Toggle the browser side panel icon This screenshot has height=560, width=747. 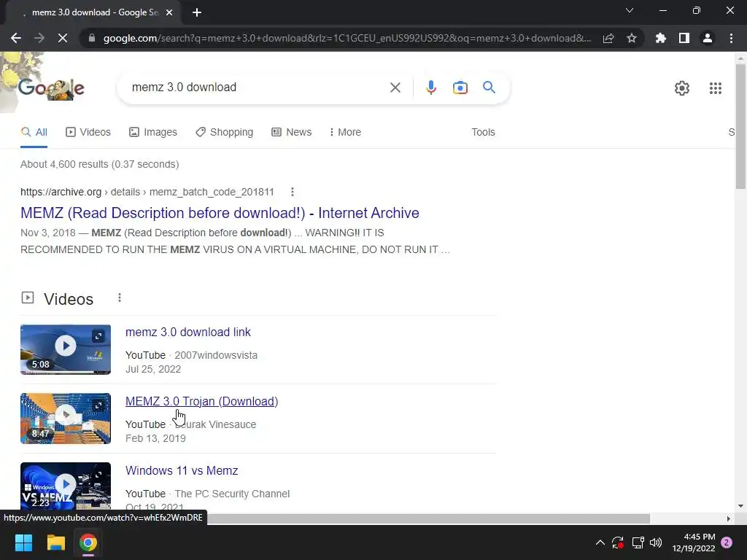click(684, 38)
